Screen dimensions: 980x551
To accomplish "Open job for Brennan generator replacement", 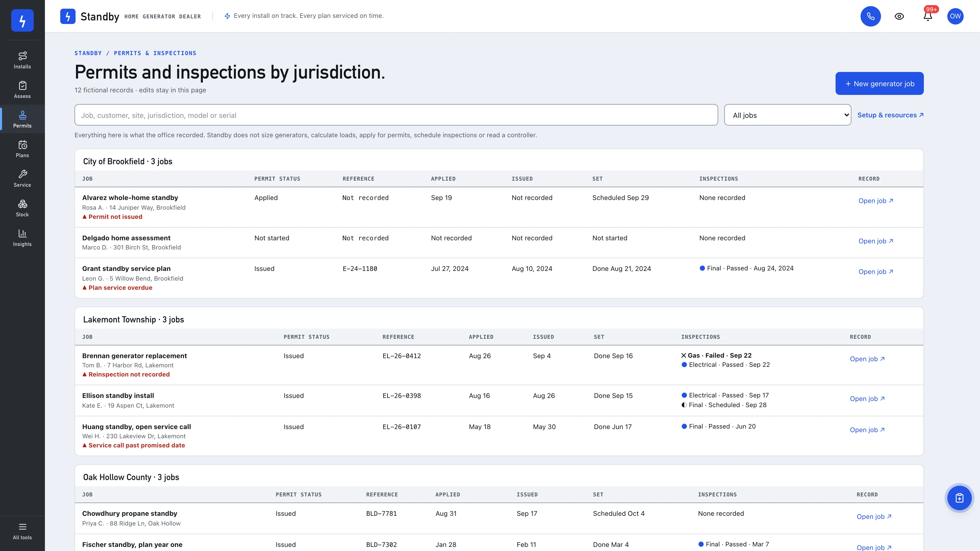I will pyautogui.click(x=867, y=359).
